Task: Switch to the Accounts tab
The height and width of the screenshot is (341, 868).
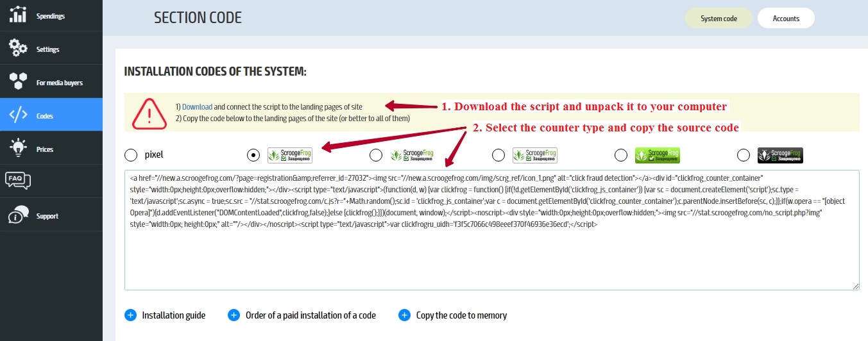Action: (785, 19)
